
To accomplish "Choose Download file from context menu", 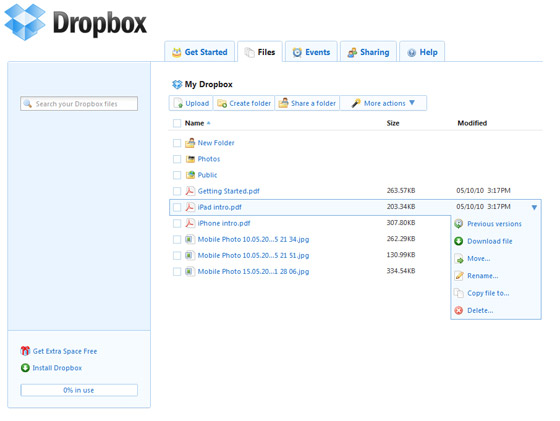I will coord(490,241).
